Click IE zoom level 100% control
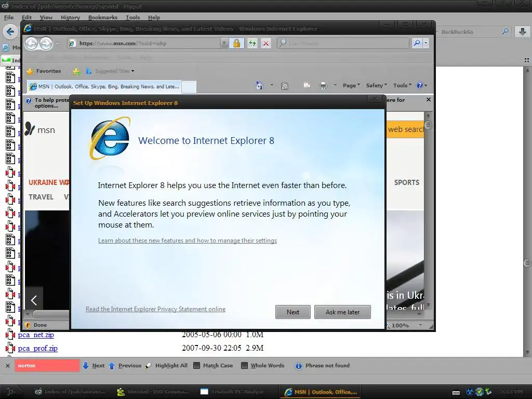 [404, 325]
